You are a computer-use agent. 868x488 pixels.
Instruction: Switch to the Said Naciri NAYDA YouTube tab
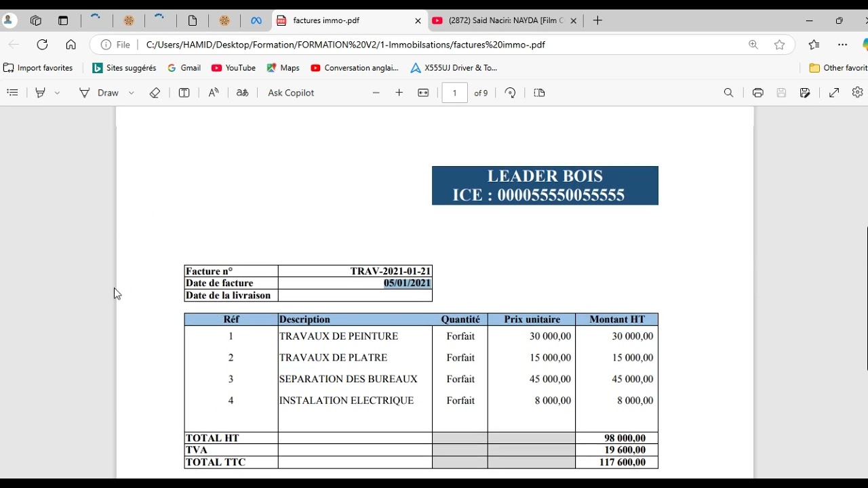point(505,20)
